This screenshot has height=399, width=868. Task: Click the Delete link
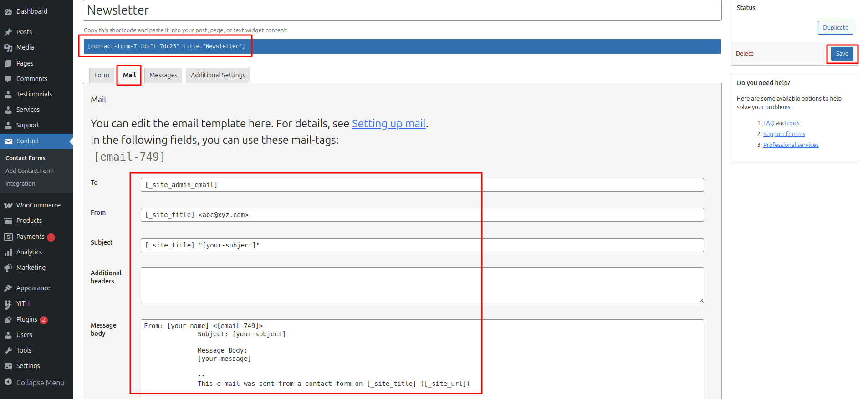coord(745,54)
